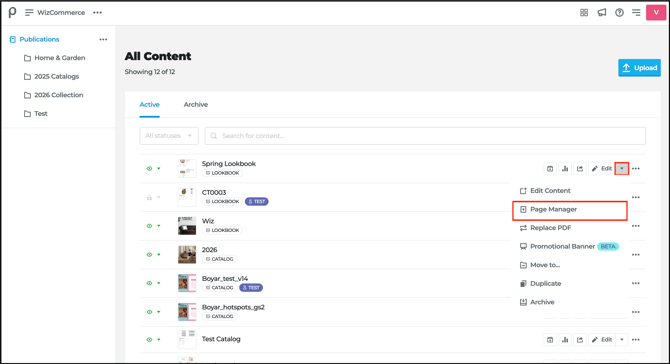Expand Test Catalog status arrow
This screenshot has height=364, width=670.
(x=159, y=340)
